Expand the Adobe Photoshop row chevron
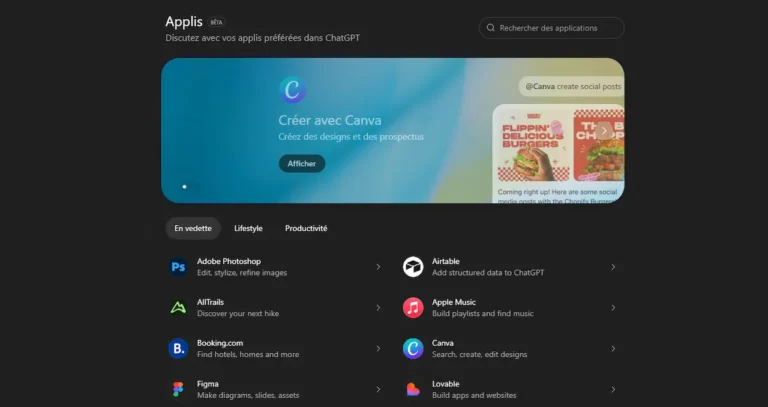 click(378, 267)
